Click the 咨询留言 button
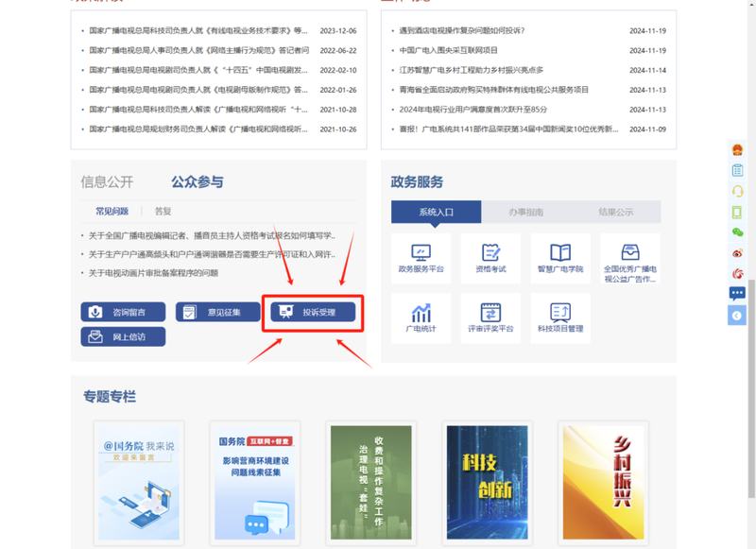The height and width of the screenshot is (549, 756). (123, 312)
